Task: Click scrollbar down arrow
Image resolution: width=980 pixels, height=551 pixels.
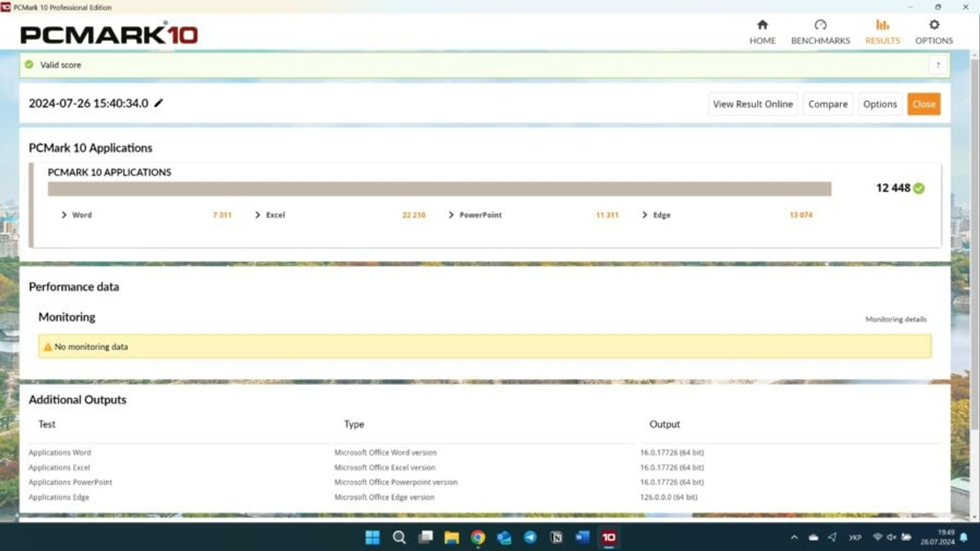Action: point(974,517)
